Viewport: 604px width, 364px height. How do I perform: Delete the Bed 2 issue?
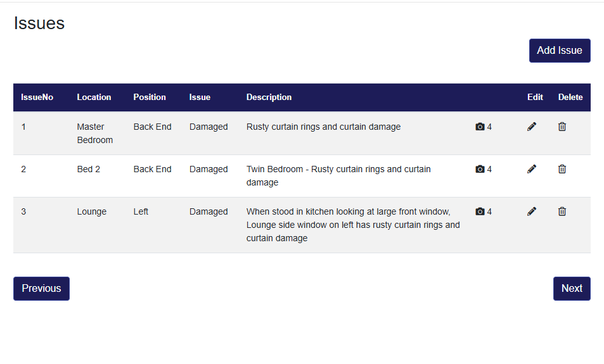(562, 169)
